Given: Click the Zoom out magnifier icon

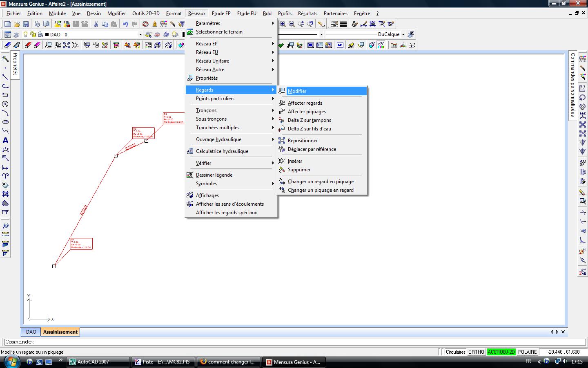Looking at the screenshot, I should pyautogui.click(x=292, y=24).
